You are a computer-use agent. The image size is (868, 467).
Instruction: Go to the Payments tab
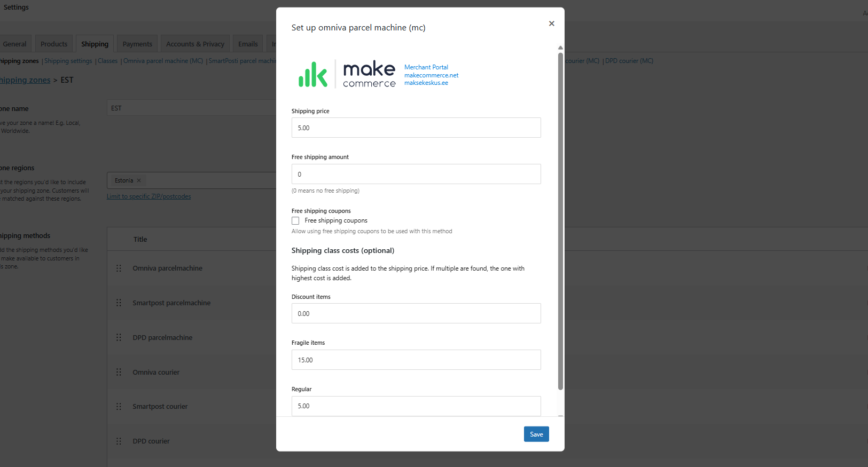137,44
